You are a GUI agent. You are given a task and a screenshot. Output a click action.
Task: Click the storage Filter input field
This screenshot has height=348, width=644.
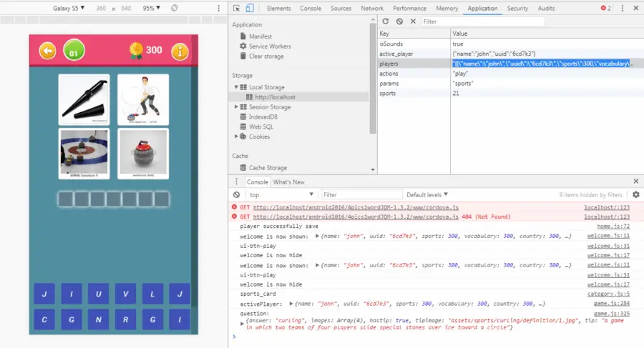point(482,21)
